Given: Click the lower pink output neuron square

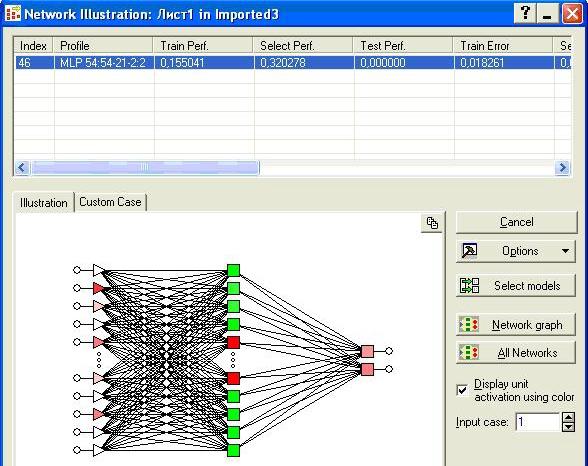Looking at the screenshot, I should [368, 369].
